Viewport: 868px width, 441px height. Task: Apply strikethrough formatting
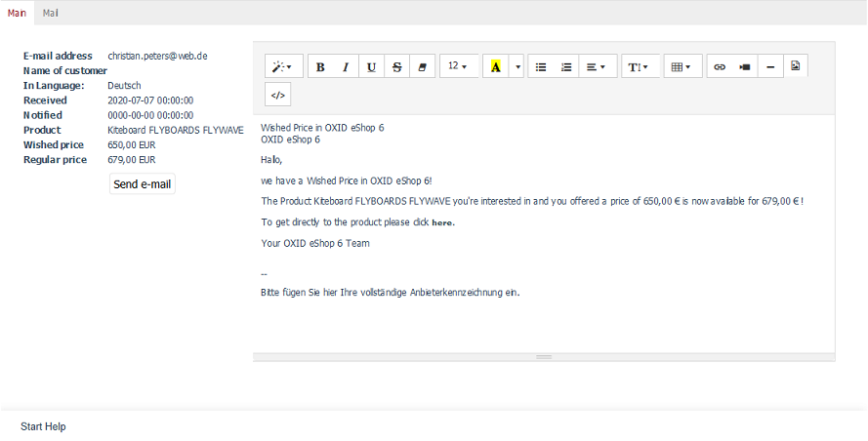(x=396, y=66)
